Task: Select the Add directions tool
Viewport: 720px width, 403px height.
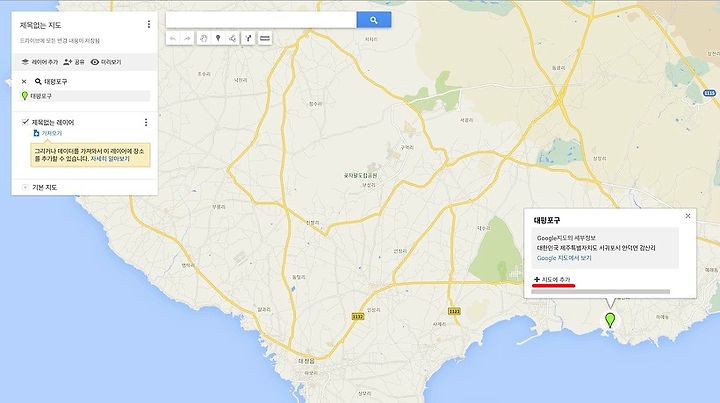Action: 248,39
